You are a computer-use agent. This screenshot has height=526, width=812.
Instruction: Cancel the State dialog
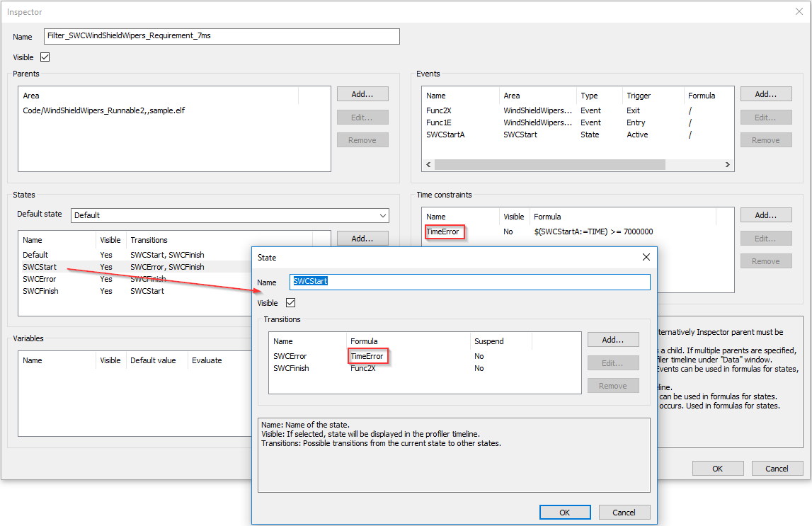coord(624,513)
